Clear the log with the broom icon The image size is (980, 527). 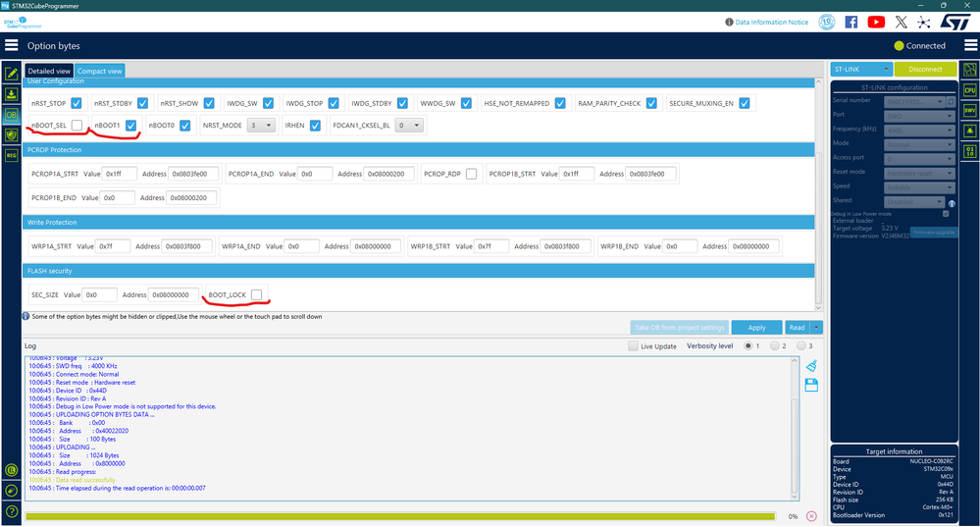[x=811, y=366]
